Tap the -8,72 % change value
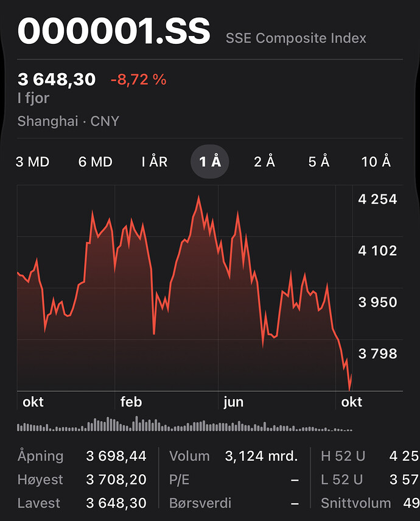The width and height of the screenshot is (420, 521). pos(138,80)
